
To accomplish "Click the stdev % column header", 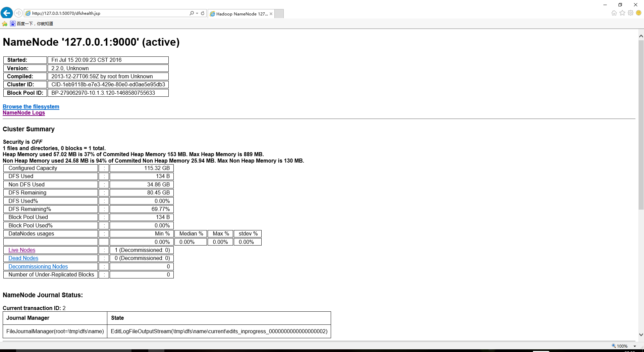I will click(x=248, y=233).
